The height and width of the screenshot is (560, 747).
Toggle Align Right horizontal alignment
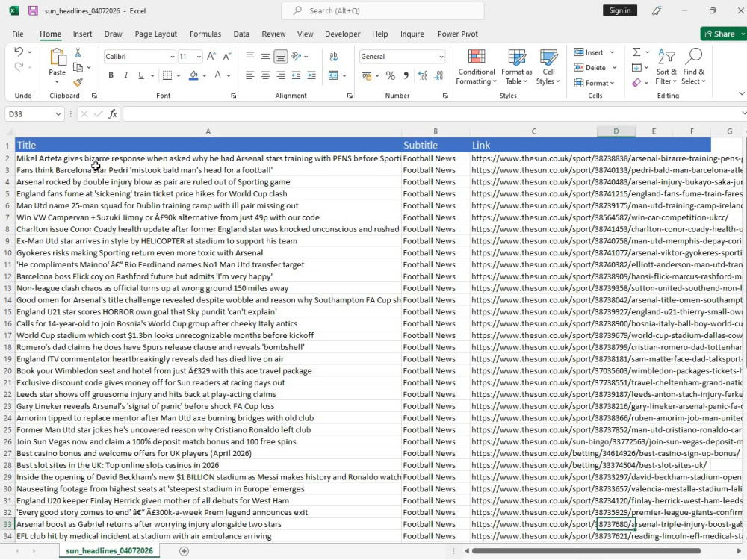(281, 75)
